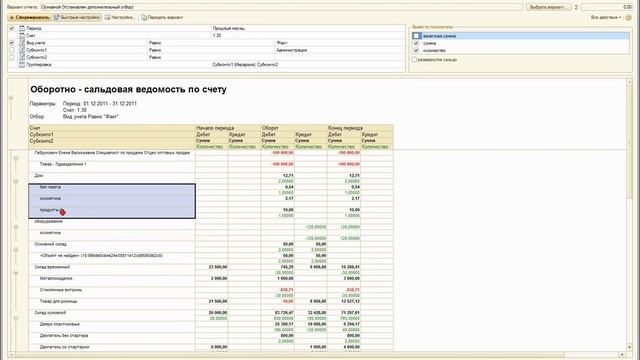Click the round help icon beside Все действия
Image resolution: width=640 pixels, height=360 pixels.
[629, 18]
